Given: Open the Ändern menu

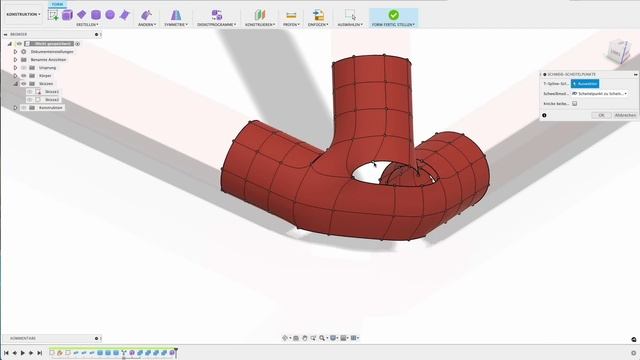Looking at the screenshot, I should click(x=147, y=24).
